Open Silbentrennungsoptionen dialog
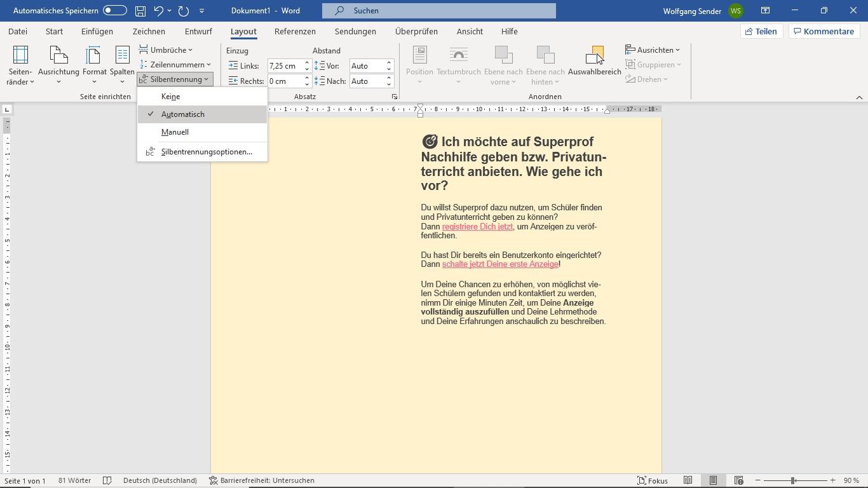 [x=202, y=152]
